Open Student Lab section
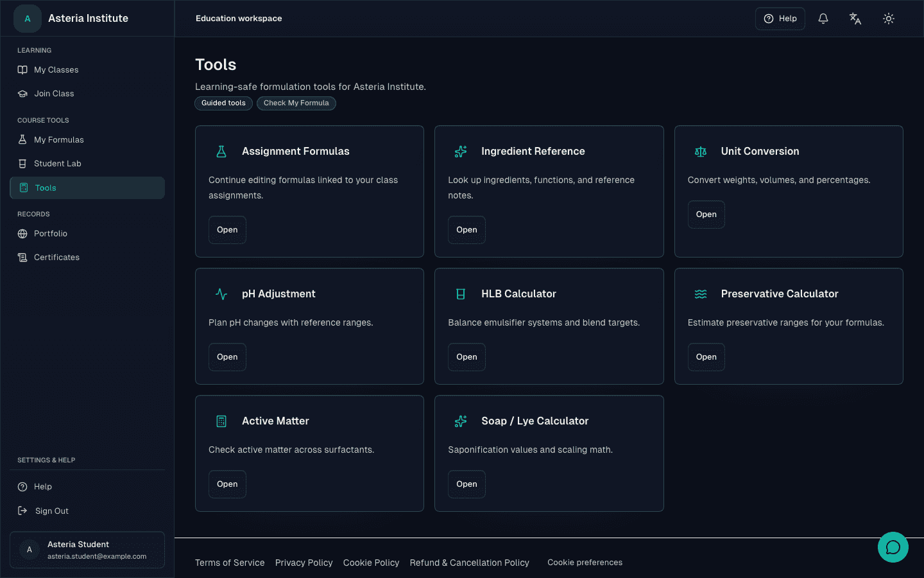Image resolution: width=924 pixels, height=578 pixels. click(x=87, y=164)
